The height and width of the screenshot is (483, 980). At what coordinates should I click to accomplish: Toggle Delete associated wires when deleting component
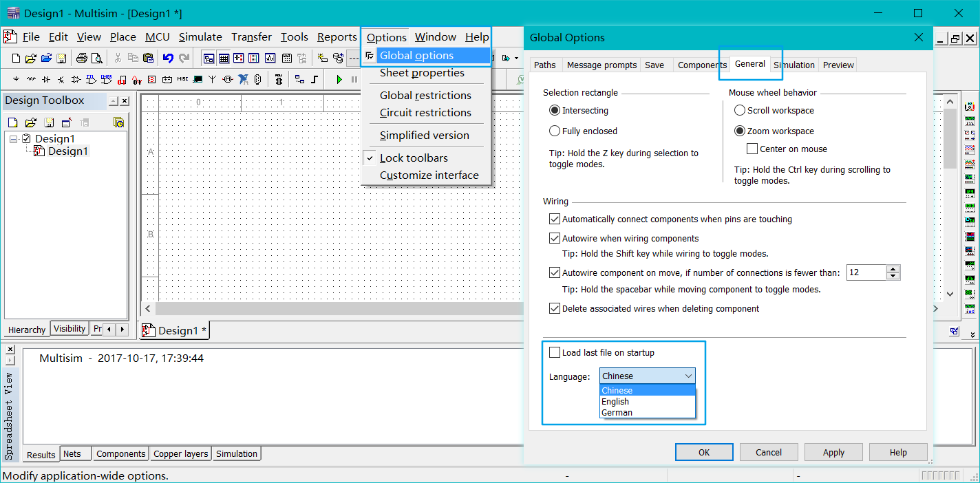555,308
